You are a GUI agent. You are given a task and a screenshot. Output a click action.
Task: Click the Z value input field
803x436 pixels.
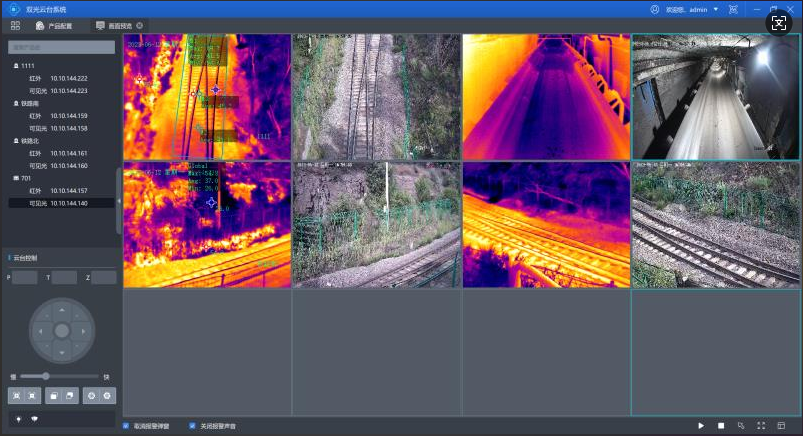(x=104, y=278)
